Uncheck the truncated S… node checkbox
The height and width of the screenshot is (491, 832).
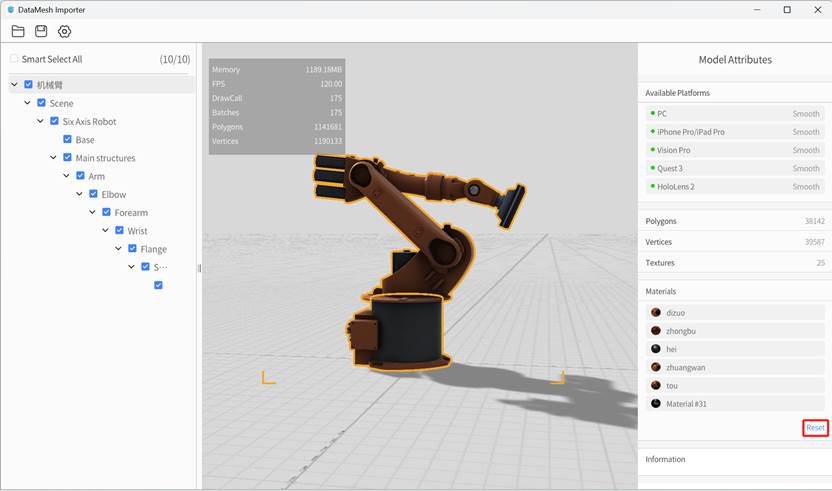pos(145,266)
